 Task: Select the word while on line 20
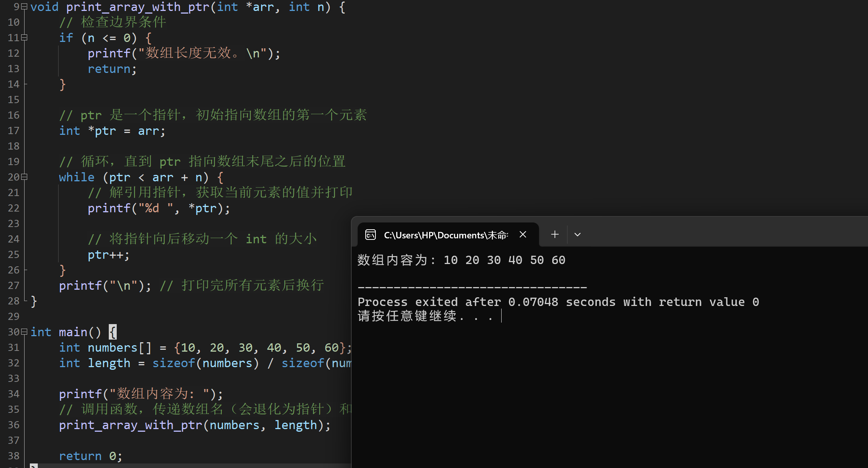pos(77,177)
